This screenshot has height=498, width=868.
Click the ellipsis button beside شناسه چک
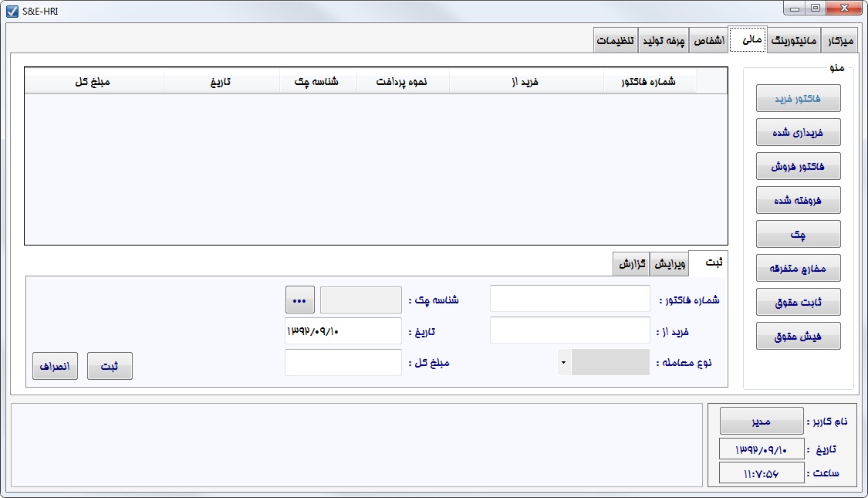click(x=300, y=300)
